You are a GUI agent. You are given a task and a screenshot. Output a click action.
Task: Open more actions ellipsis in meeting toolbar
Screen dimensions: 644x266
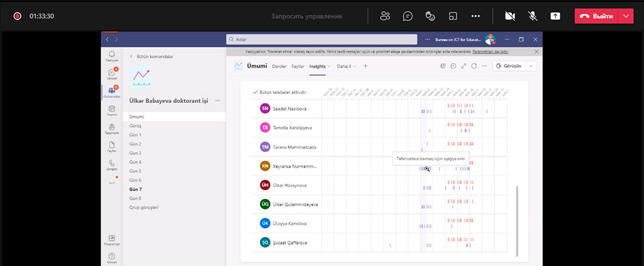(476, 16)
